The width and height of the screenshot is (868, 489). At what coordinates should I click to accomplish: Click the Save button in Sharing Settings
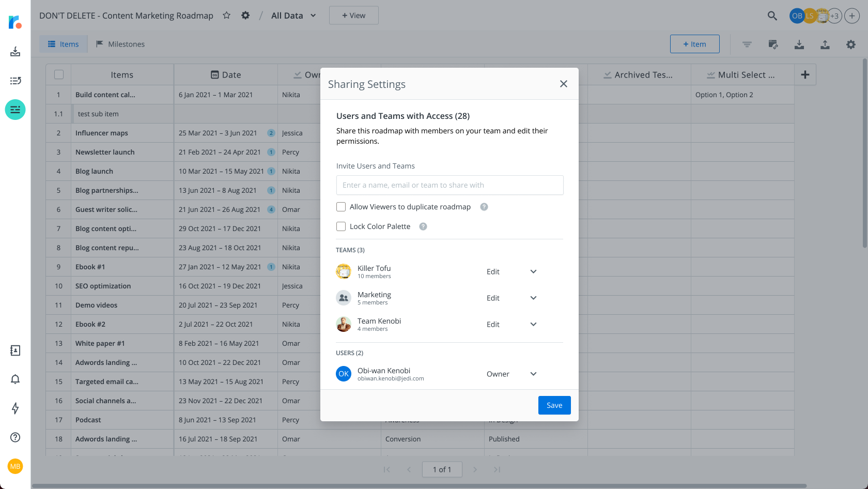coord(554,405)
